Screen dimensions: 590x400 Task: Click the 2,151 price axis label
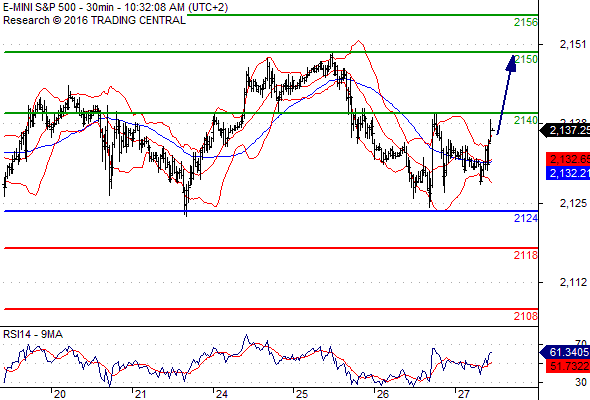[x=573, y=44]
